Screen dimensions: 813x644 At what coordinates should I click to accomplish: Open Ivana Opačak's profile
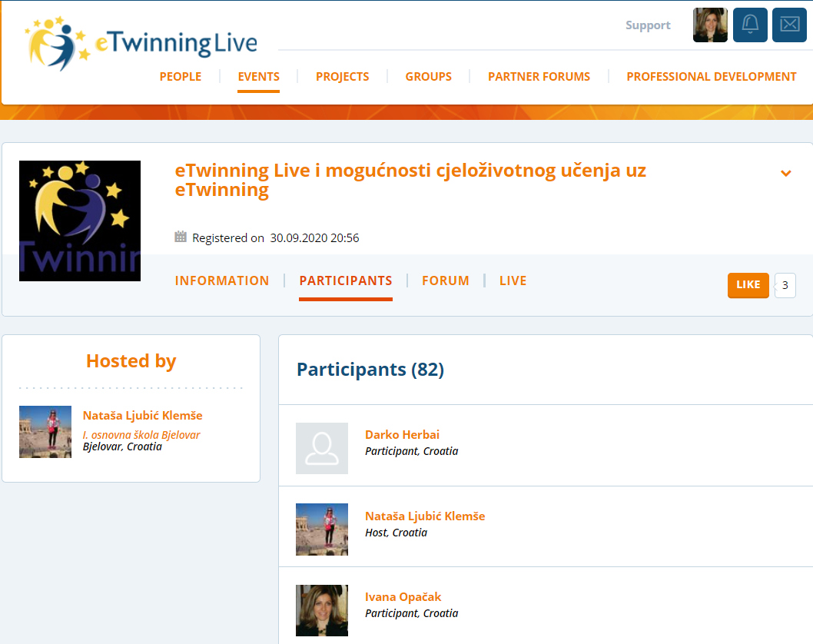tap(403, 597)
